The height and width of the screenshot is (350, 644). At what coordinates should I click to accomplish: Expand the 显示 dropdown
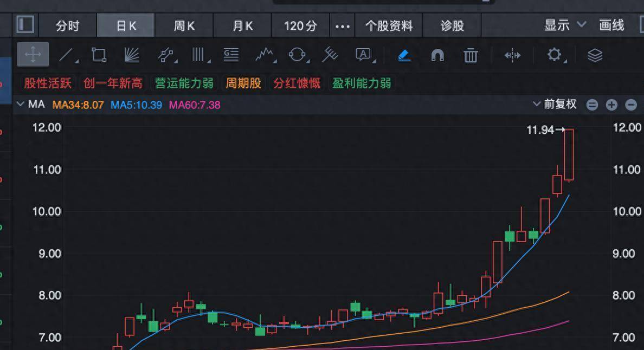coord(565,25)
